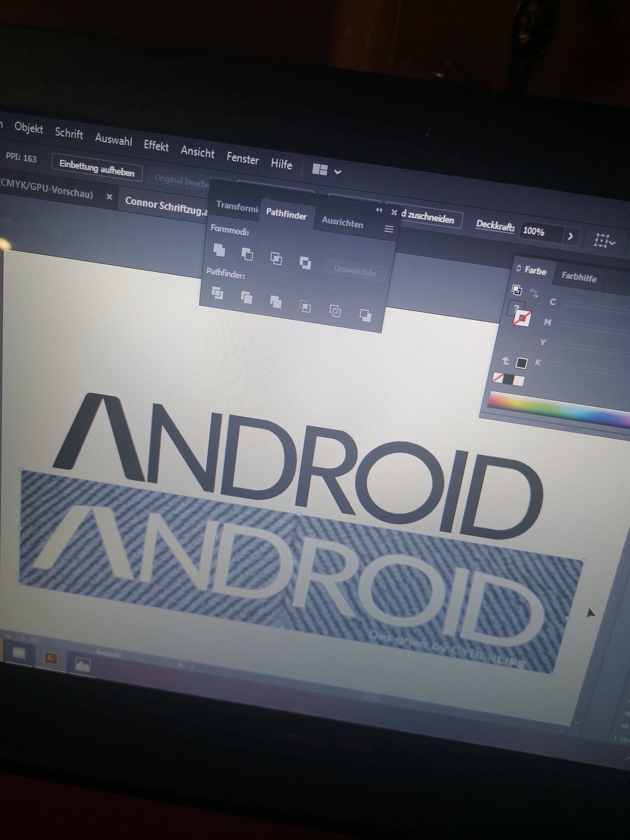Click the Divide pathfinder icon
Screen dimensions: 630x840
tap(217, 293)
